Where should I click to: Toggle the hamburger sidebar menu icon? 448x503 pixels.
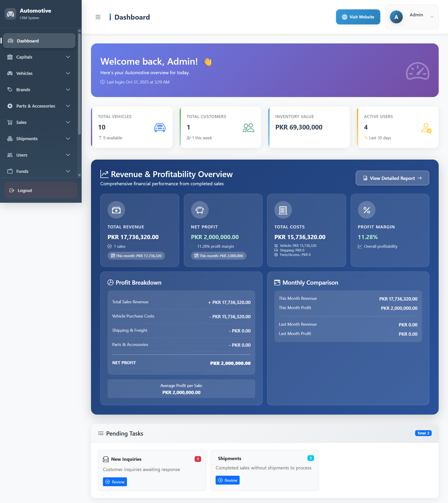coord(98,17)
